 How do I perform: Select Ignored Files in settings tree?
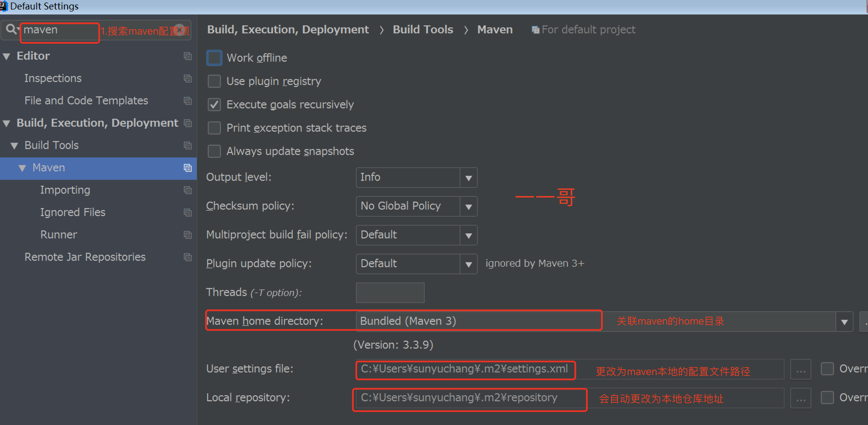72,212
